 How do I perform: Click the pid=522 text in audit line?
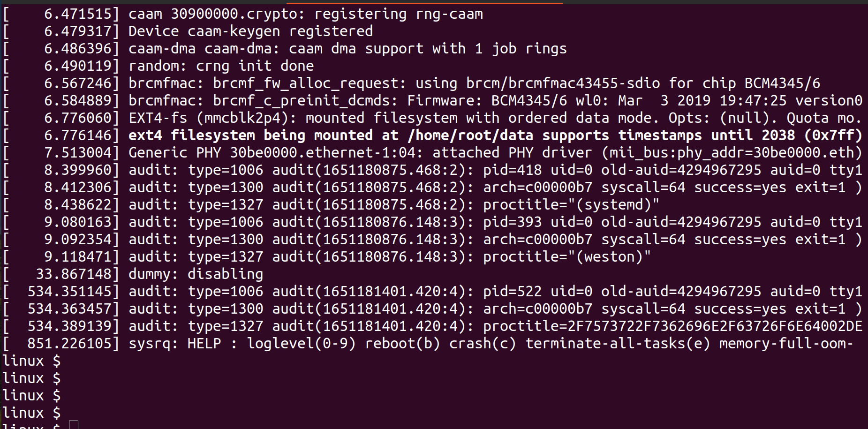(x=512, y=292)
